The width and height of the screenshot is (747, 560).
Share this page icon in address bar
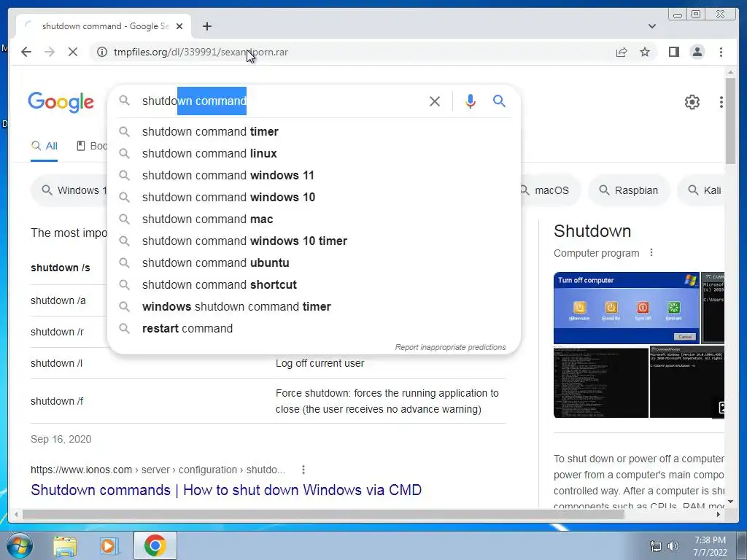(622, 52)
